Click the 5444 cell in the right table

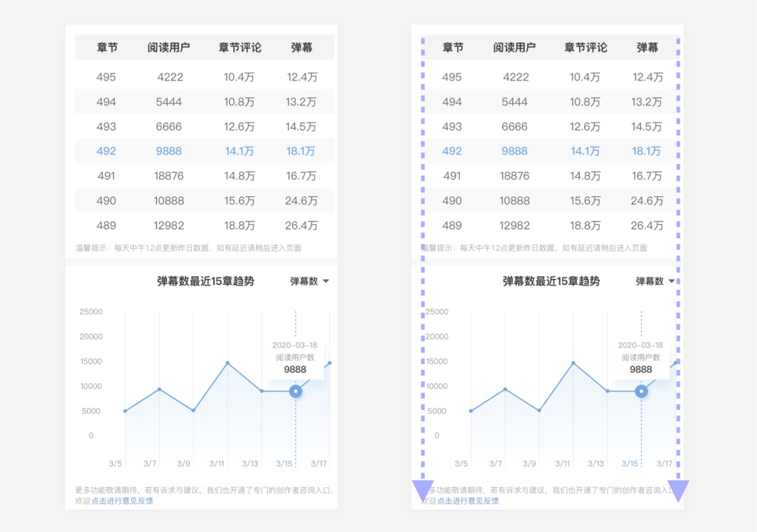coord(514,102)
